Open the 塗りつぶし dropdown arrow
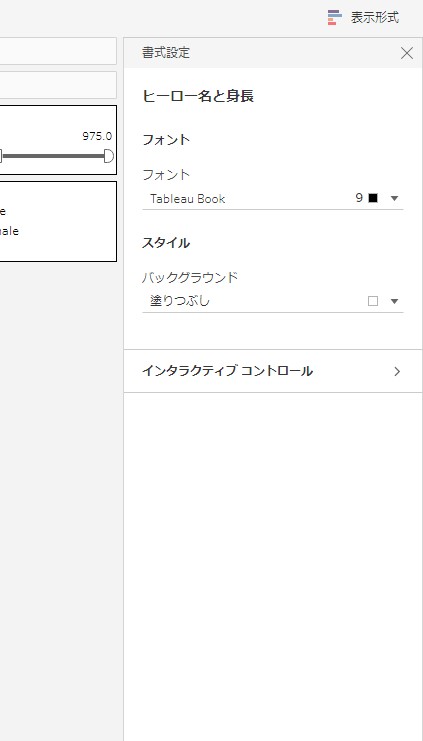The image size is (423, 741). (x=395, y=302)
